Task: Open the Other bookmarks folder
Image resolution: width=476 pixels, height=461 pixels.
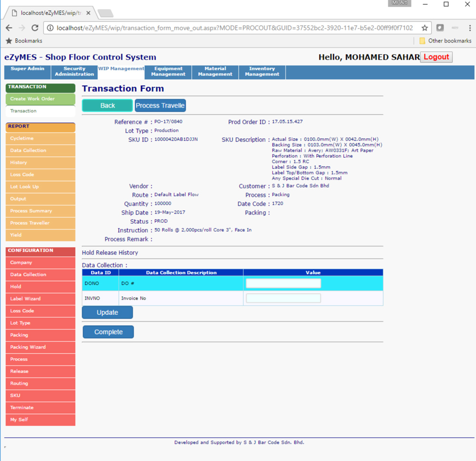Action: [445, 41]
